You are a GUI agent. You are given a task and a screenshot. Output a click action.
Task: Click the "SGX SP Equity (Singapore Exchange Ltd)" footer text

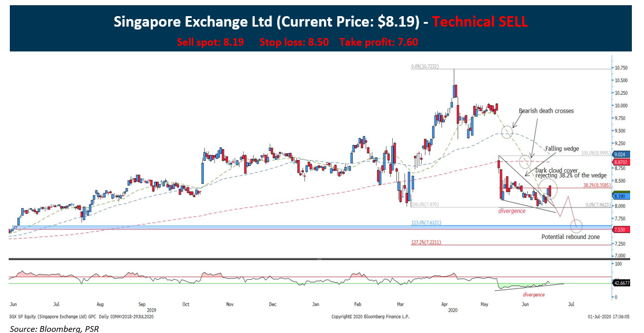(49, 317)
